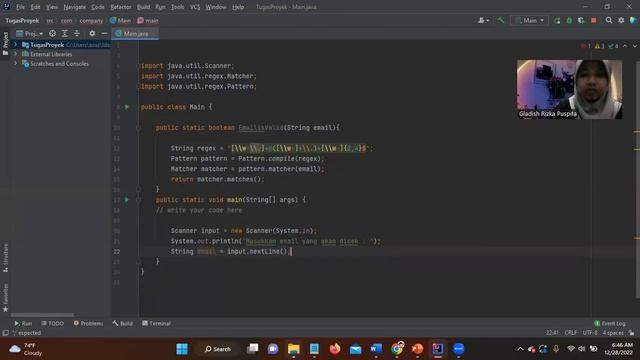640x360 pixels.
Task: Toggle the Favorites side tool window tab
Action: tap(5, 298)
